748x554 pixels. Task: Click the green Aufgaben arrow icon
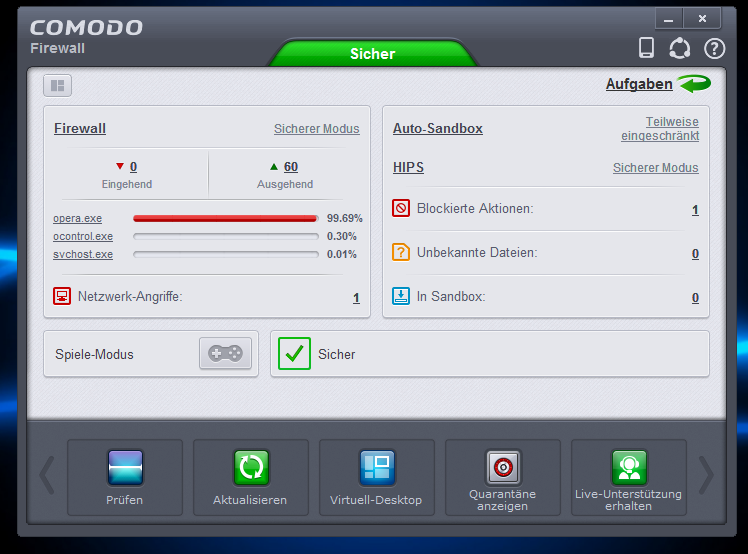click(x=694, y=84)
